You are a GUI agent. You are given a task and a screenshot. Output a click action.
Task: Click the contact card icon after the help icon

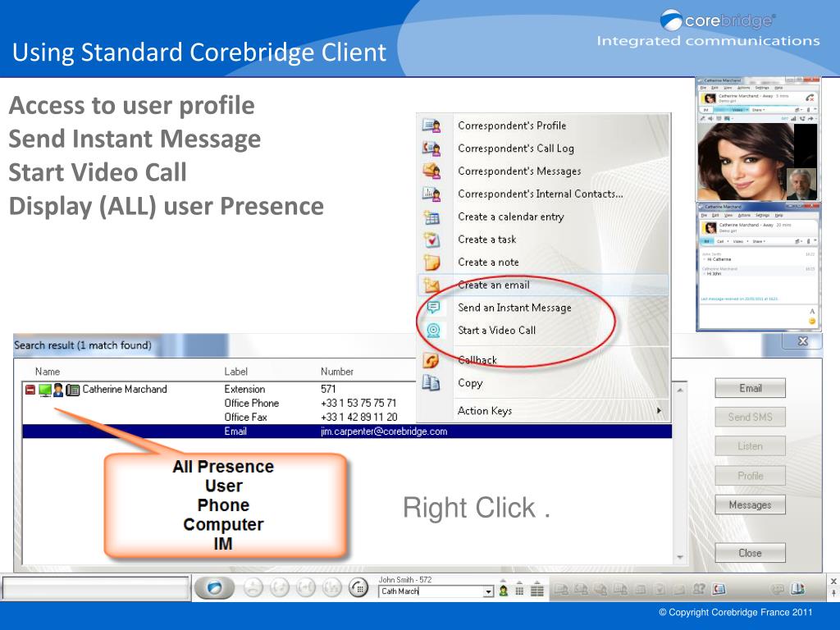click(x=719, y=589)
